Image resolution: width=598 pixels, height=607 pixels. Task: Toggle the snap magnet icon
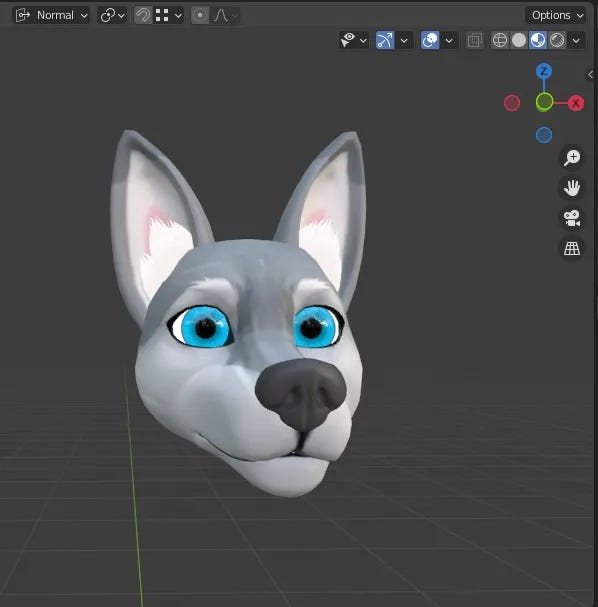143,15
